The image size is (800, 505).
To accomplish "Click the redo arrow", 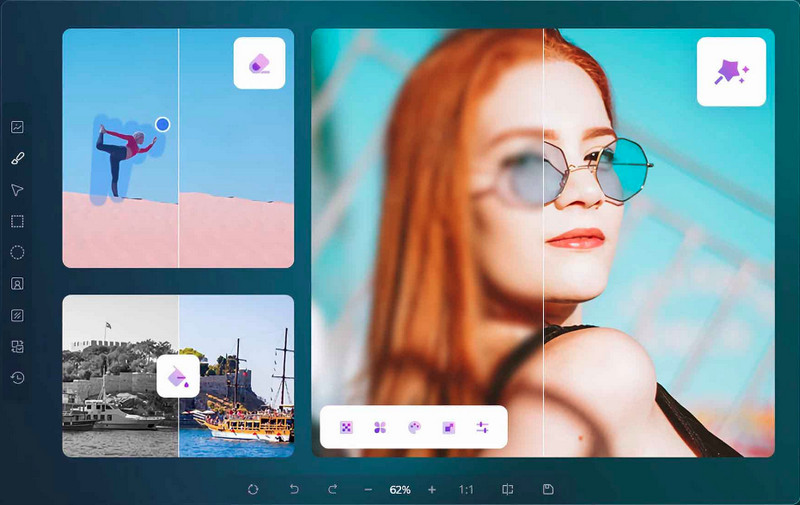I will 332,489.
